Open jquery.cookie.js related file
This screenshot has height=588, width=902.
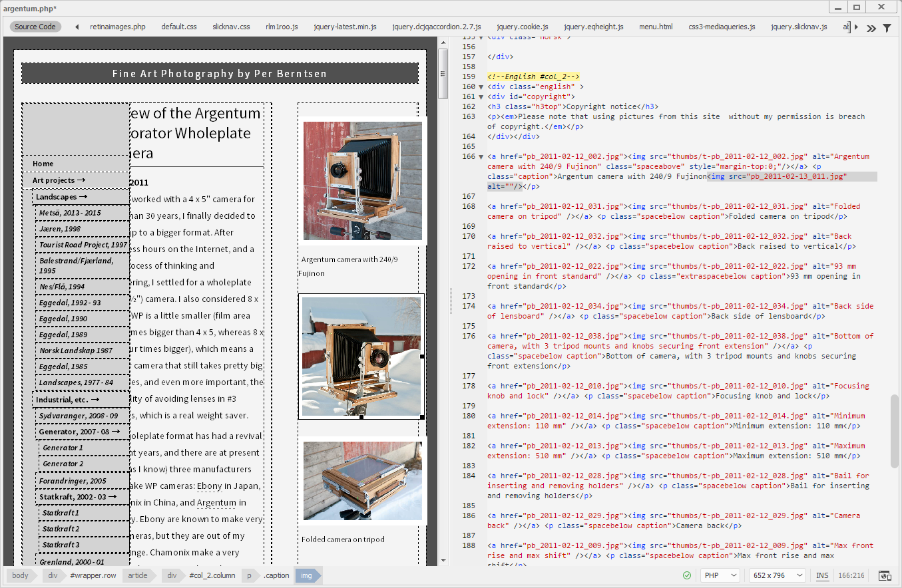(x=523, y=27)
